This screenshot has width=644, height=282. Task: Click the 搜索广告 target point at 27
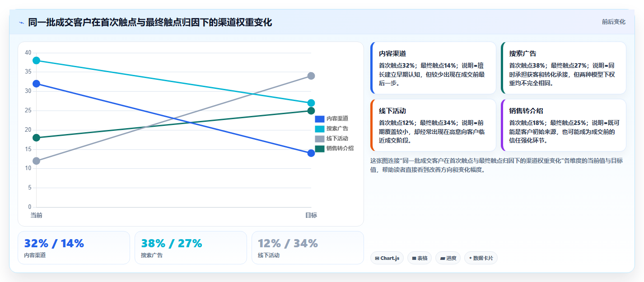pos(311,103)
